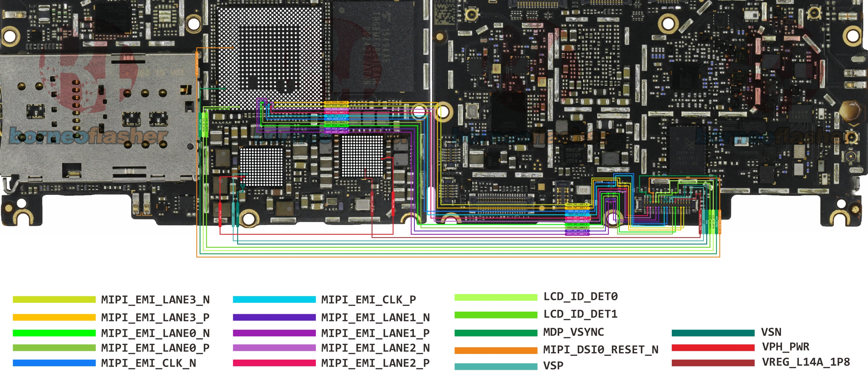This screenshot has height=378, width=868.
Task: Click the yellow-green MIPI_EMI_LANE3_N legend swatch
Action: pos(54,300)
